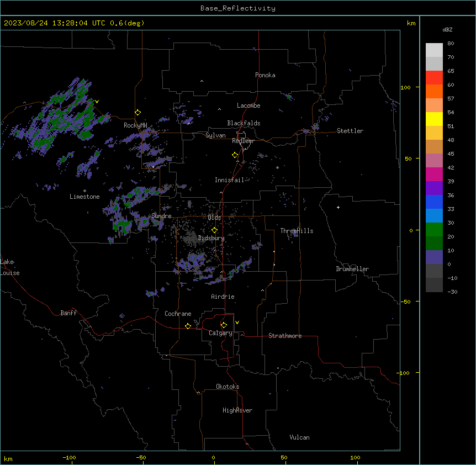Pick the white 70-80 dBZ legend swatch

tap(434, 50)
